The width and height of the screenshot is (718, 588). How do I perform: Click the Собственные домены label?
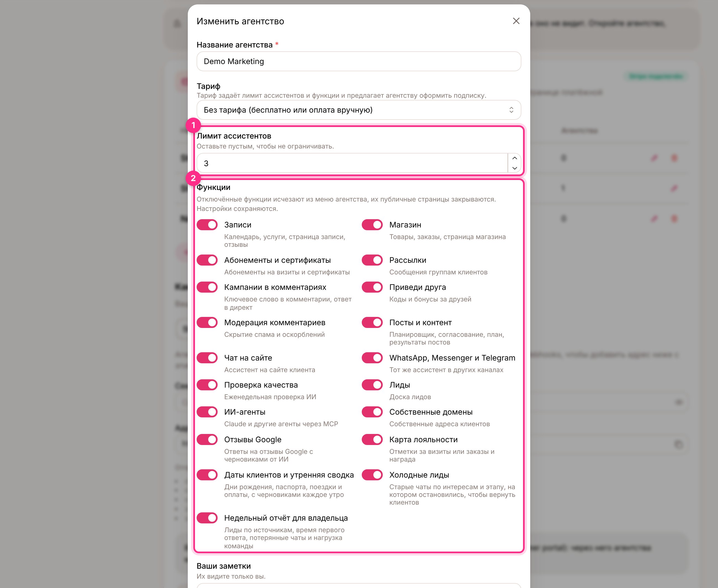[x=431, y=412]
